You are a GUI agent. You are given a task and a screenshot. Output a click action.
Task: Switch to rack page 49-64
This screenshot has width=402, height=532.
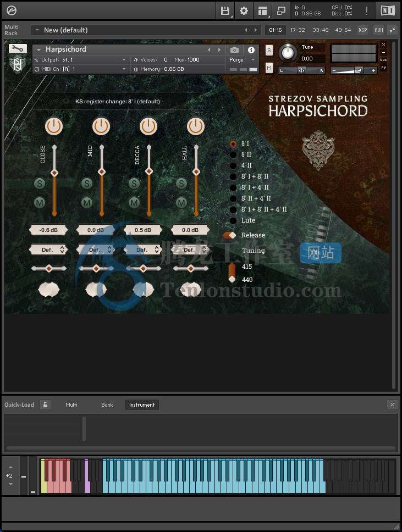pyautogui.click(x=343, y=30)
